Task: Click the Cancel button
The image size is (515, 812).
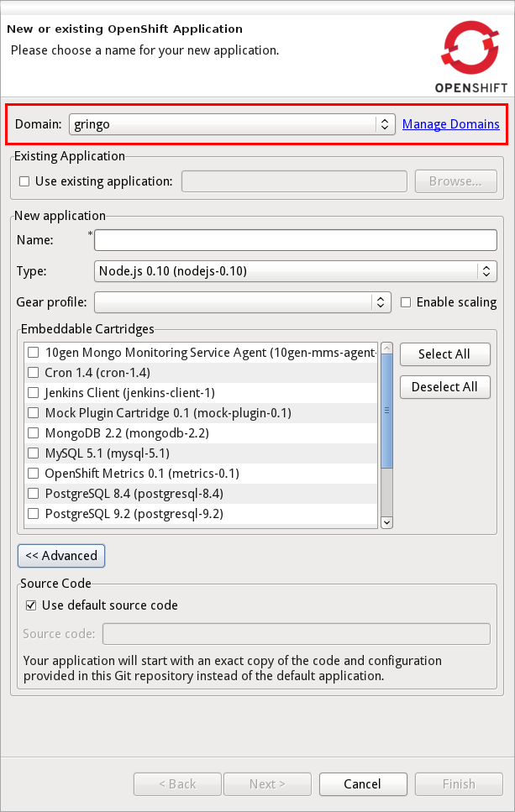Action: [x=362, y=784]
